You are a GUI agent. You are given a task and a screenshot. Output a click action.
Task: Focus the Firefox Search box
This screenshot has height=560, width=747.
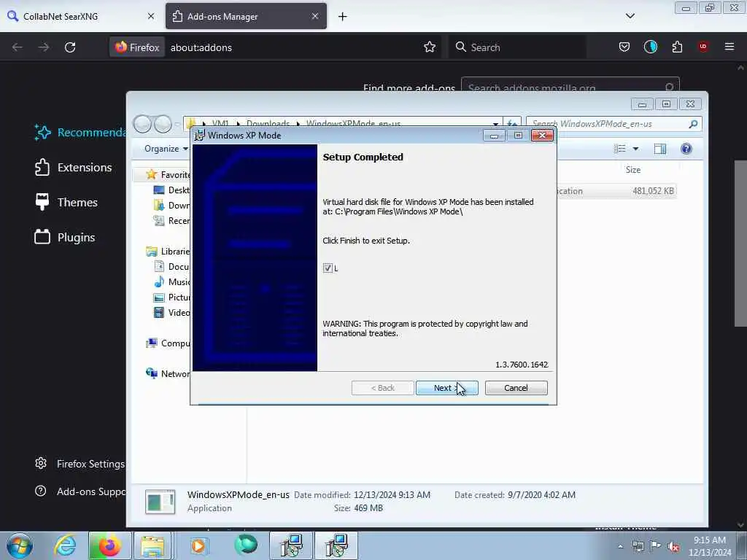tap(517, 47)
